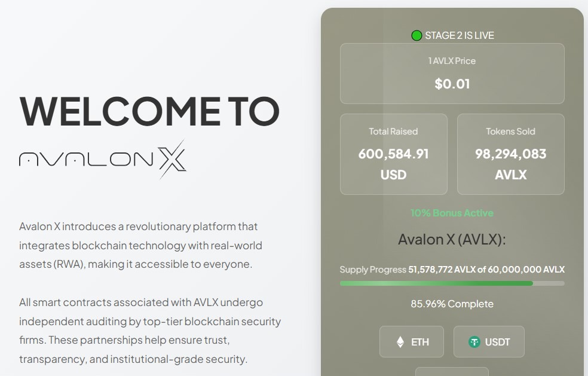Switch payment method to USDT
This screenshot has height=376, width=588.
(x=489, y=341)
